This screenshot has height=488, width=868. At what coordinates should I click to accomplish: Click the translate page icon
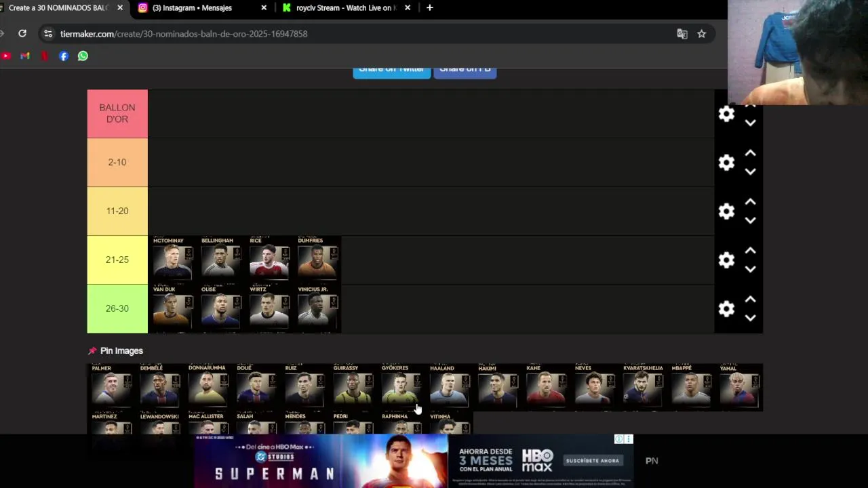tap(682, 34)
